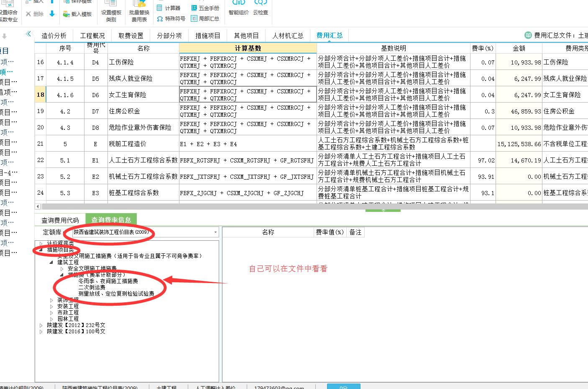This screenshot has width=588, height=389.
Task: Expand the 市政工程 tree node
Action: (x=51, y=312)
